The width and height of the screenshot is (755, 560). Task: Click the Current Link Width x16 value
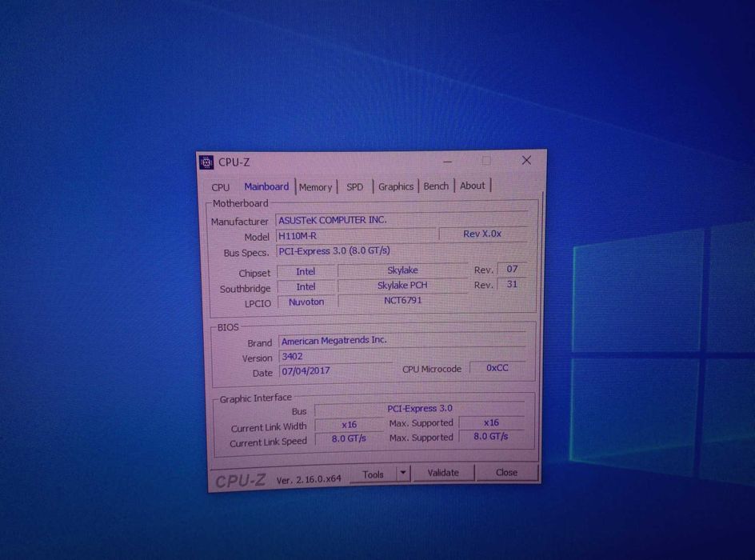click(x=349, y=424)
